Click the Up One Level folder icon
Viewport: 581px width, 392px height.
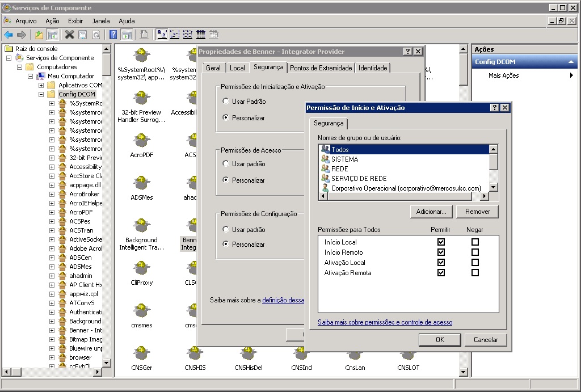coord(39,35)
